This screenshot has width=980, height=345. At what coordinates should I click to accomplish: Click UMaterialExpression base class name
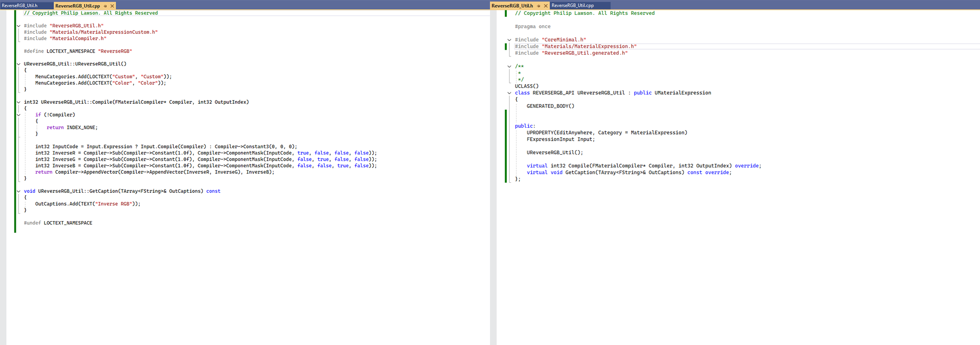[x=683, y=93]
